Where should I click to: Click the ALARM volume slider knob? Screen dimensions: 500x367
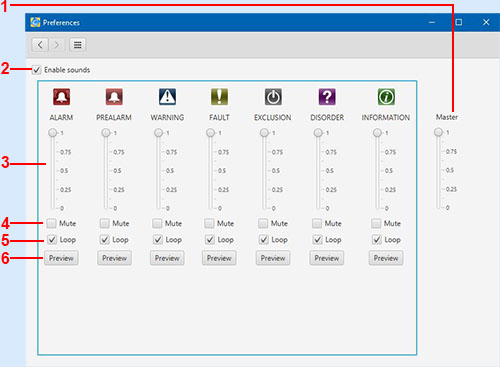tap(53, 133)
